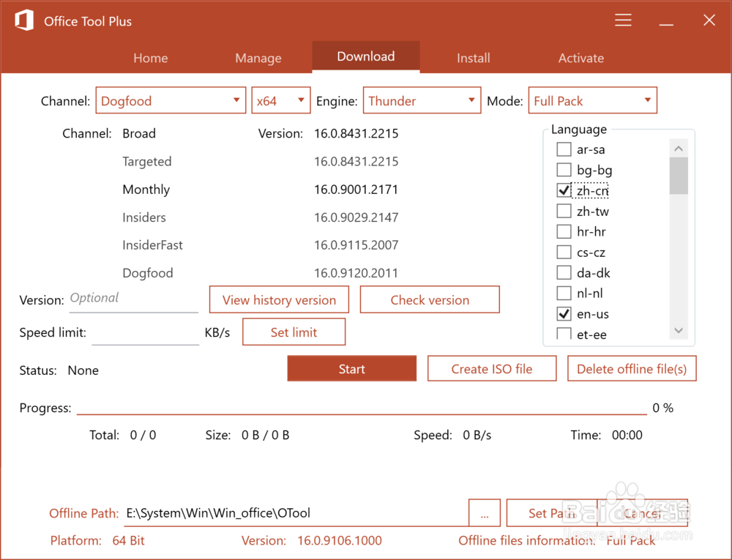Select the InsiderFast channel row
This screenshot has width=732, height=560.
coord(153,245)
